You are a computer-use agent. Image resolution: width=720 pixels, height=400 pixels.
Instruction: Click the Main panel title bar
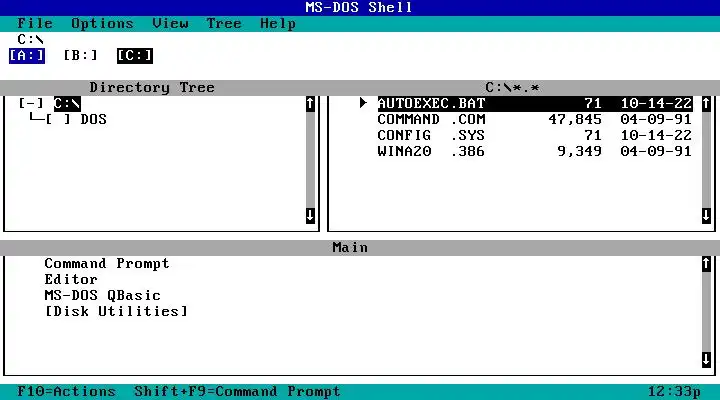pos(350,248)
